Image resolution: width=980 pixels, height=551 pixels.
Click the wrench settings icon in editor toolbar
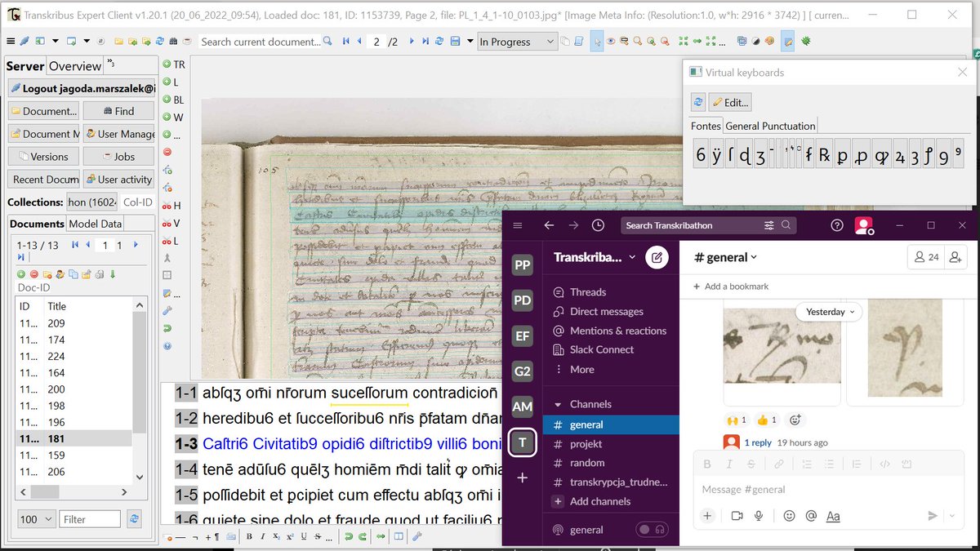(416, 536)
